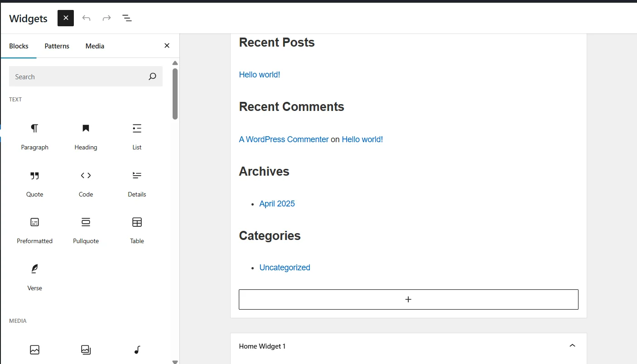Viewport: 637px width, 364px height.
Task: Open the Uncategorized category link
Action: (285, 268)
